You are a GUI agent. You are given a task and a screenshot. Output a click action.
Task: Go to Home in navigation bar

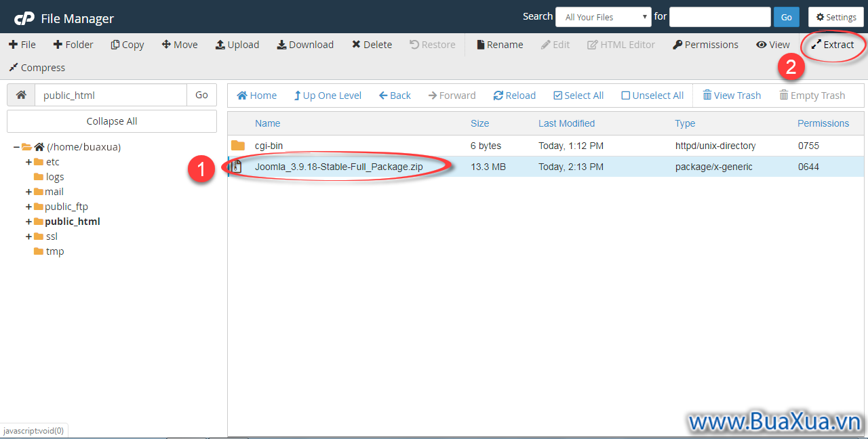[257, 96]
